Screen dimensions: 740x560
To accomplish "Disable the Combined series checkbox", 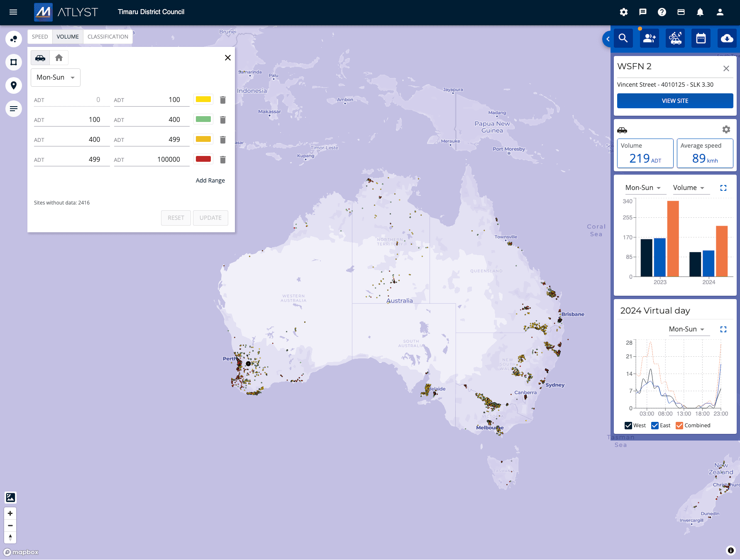I will [679, 426].
